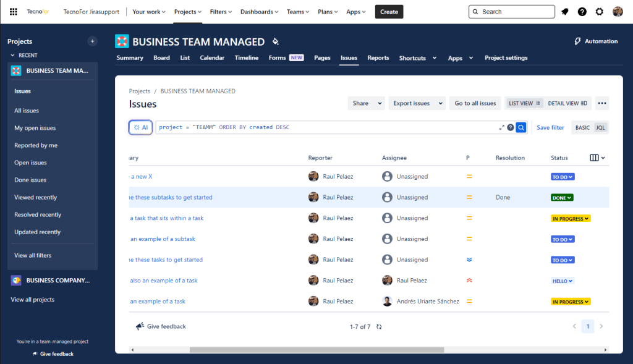Image resolution: width=633 pixels, height=364 pixels.
Task: Run the JQL search magnifier button
Action: [x=521, y=127]
